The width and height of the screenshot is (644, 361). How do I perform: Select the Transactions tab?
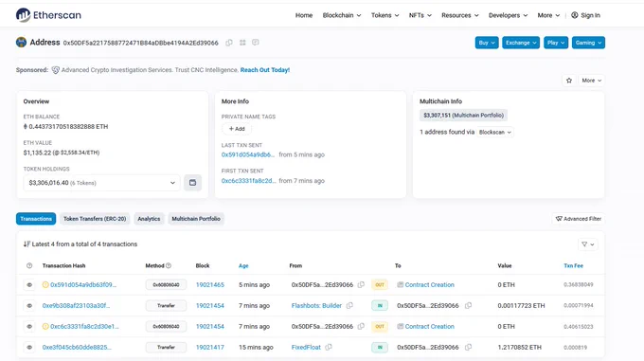36,219
